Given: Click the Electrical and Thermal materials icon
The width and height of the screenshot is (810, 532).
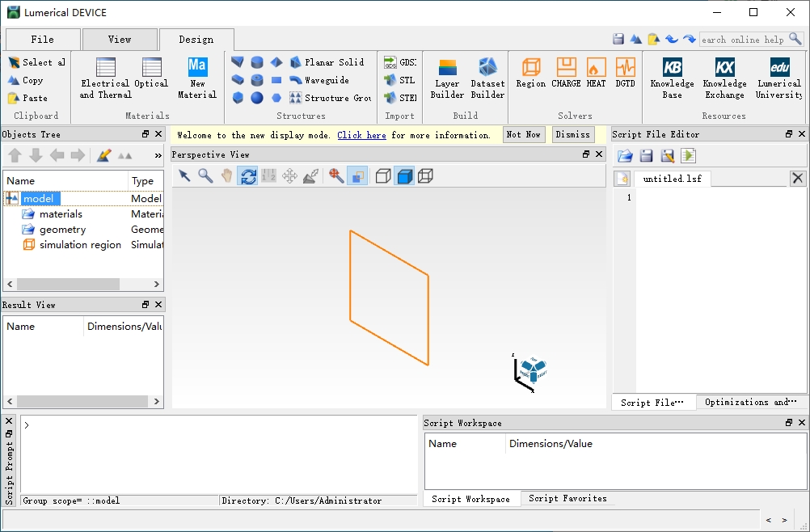Looking at the screenshot, I should (105, 78).
